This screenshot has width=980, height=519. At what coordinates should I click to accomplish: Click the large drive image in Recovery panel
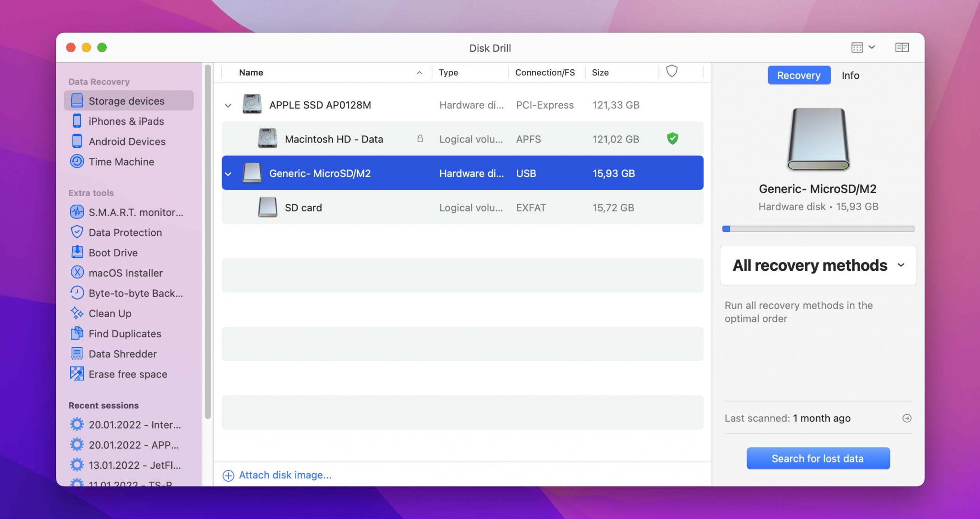pos(818,139)
